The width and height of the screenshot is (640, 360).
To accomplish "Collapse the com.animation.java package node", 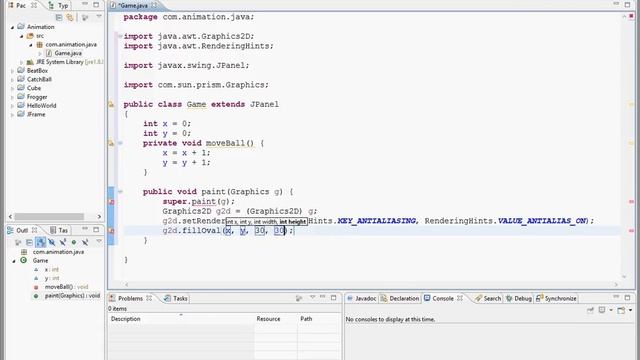I will point(31,44).
